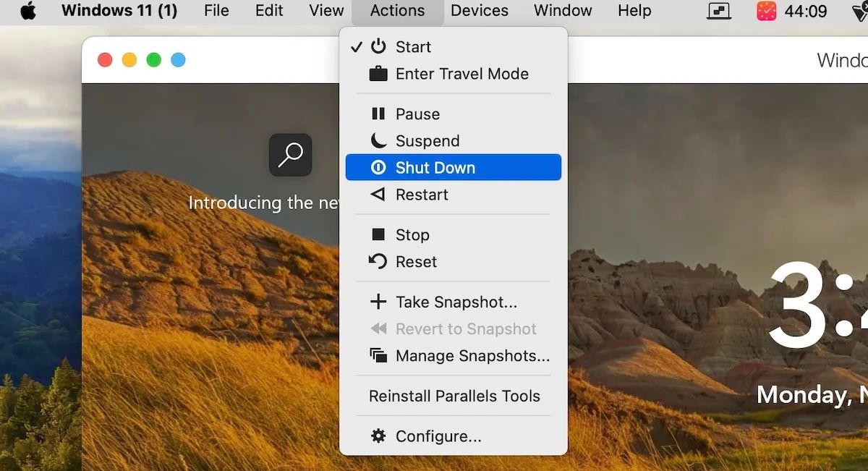Open the Window menu
The image size is (868, 471).
[563, 11]
